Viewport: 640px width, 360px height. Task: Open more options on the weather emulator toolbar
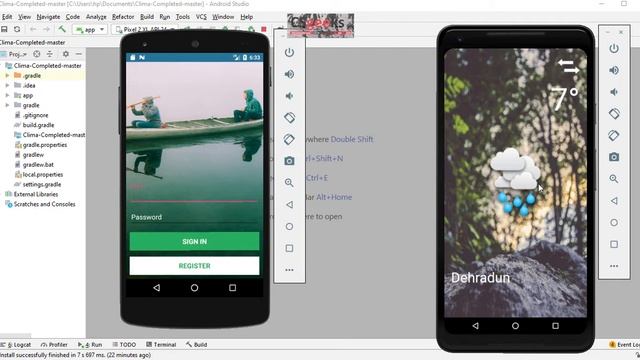coord(614,266)
